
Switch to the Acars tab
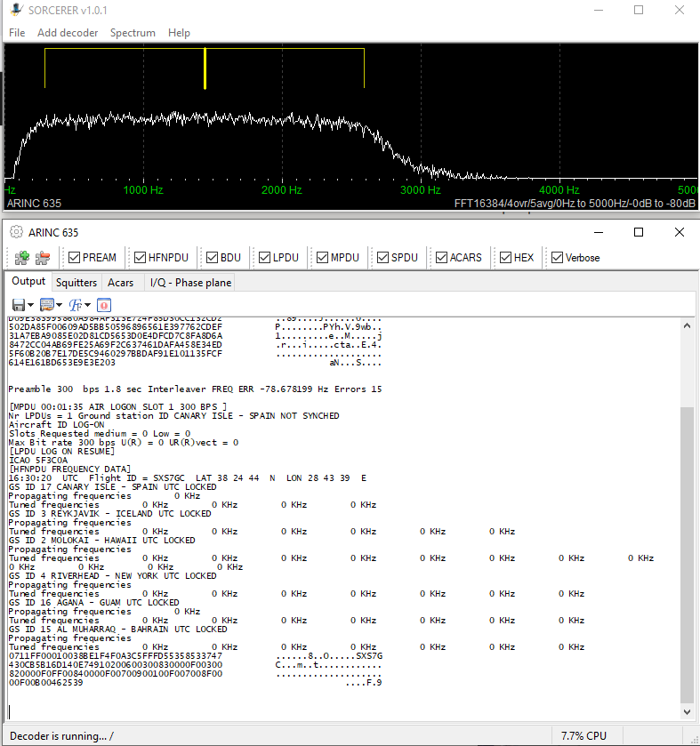(x=120, y=283)
